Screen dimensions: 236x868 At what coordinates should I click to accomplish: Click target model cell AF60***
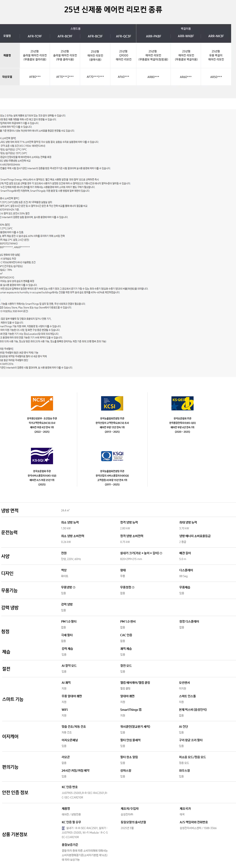(x=124, y=77)
